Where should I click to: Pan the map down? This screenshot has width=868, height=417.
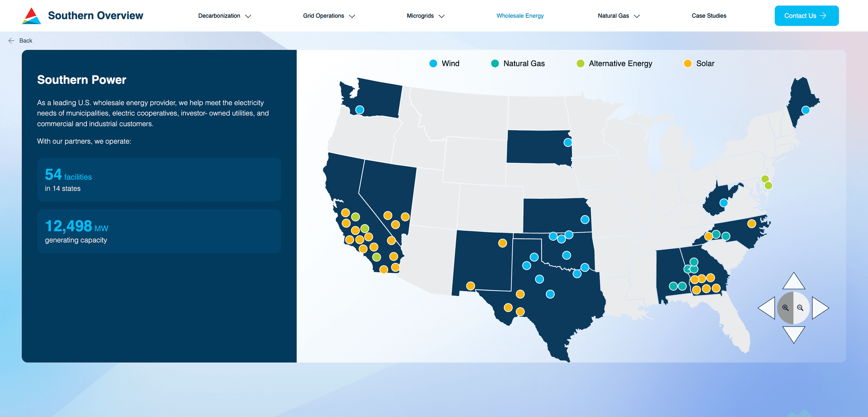pyautogui.click(x=793, y=334)
